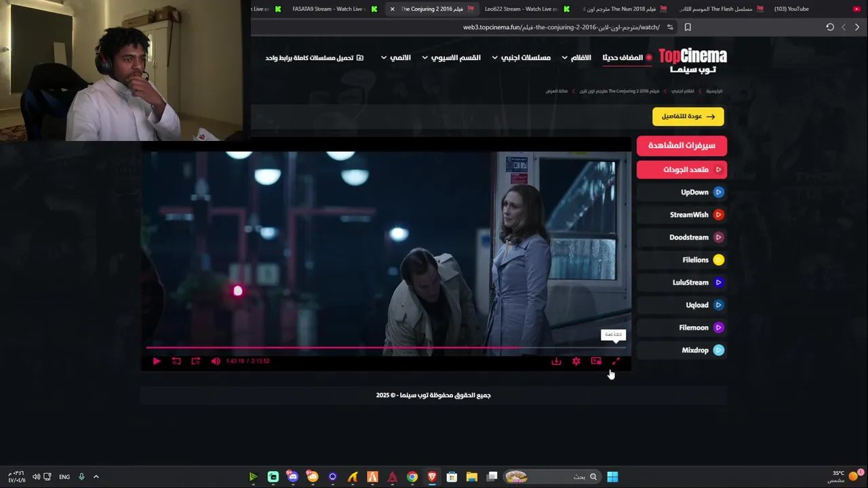The width and height of the screenshot is (868, 488).
Task: Show hidden system tray icons
Action: click(x=96, y=476)
